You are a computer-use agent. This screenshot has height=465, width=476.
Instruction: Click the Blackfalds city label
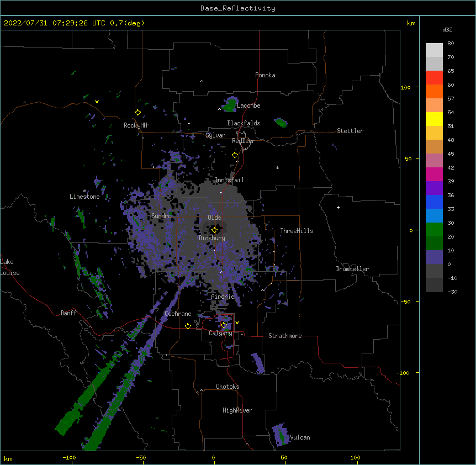tap(244, 123)
